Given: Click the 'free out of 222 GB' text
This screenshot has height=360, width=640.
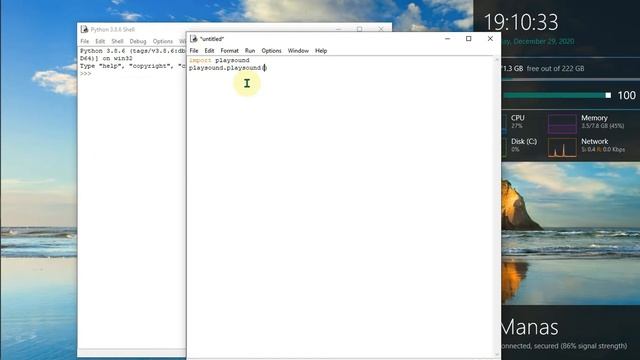Looking at the screenshot, I should click(x=555, y=69).
